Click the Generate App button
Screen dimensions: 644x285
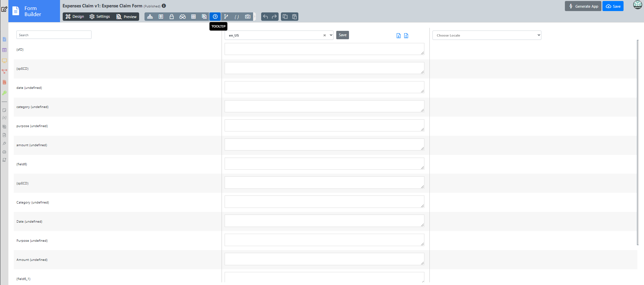click(583, 6)
